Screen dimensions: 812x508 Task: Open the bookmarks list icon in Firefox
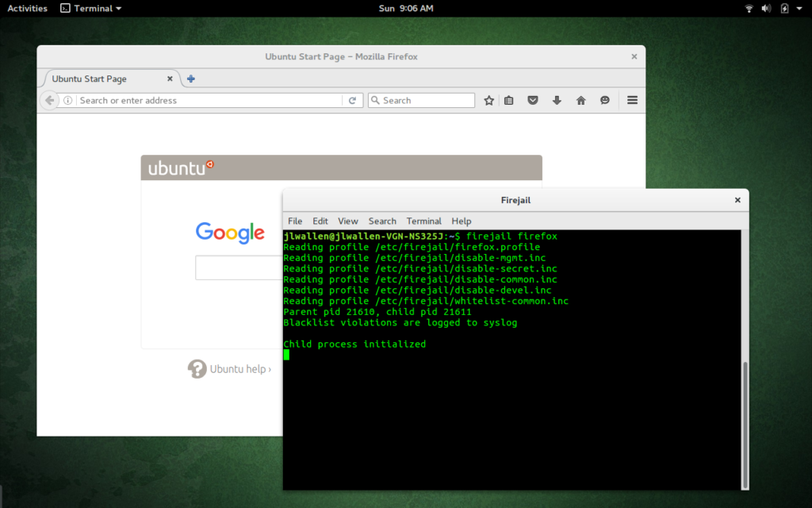point(508,100)
